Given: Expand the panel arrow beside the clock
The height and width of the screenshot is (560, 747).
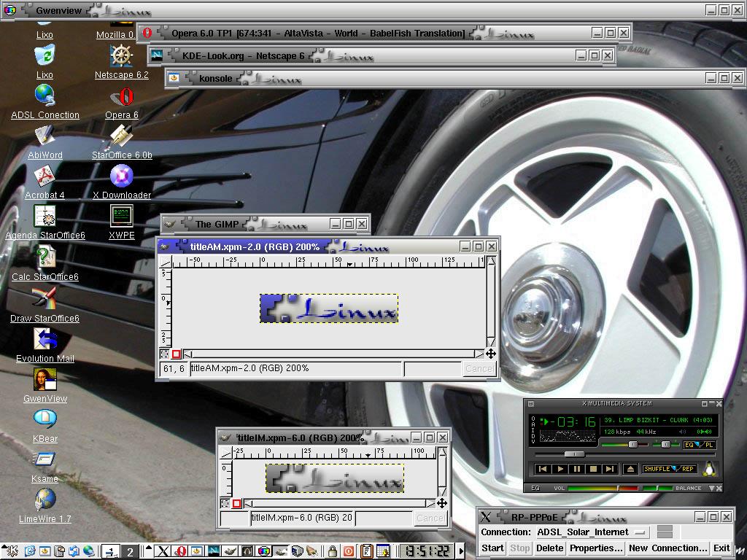Looking at the screenshot, I should coord(461,551).
